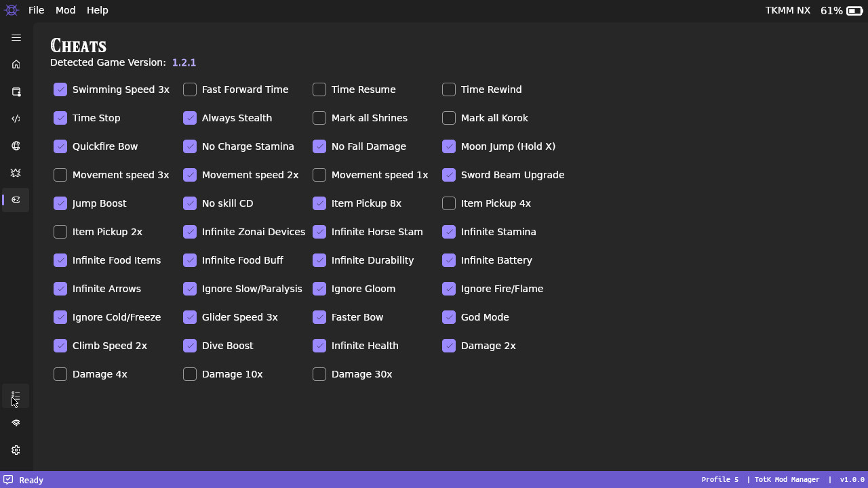
Task: Select the code/script editor sidebar icon
Action: tap(16, 119)
